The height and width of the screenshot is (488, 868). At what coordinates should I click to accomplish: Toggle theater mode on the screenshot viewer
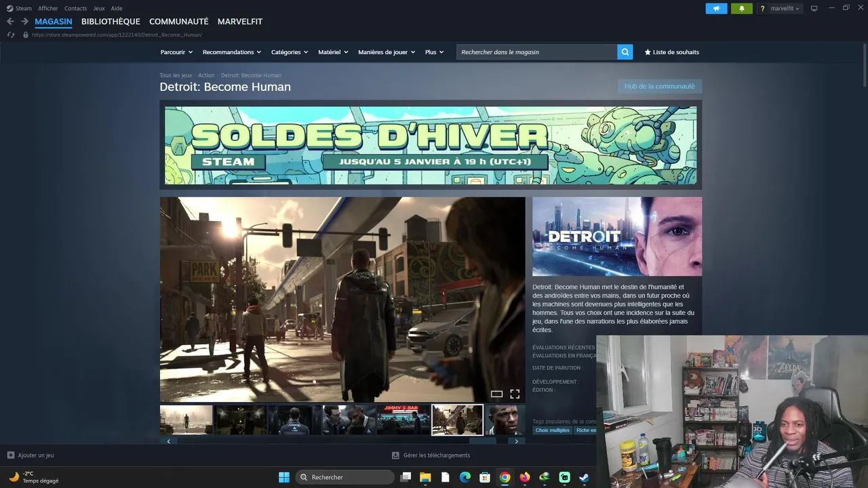point(496,394)
